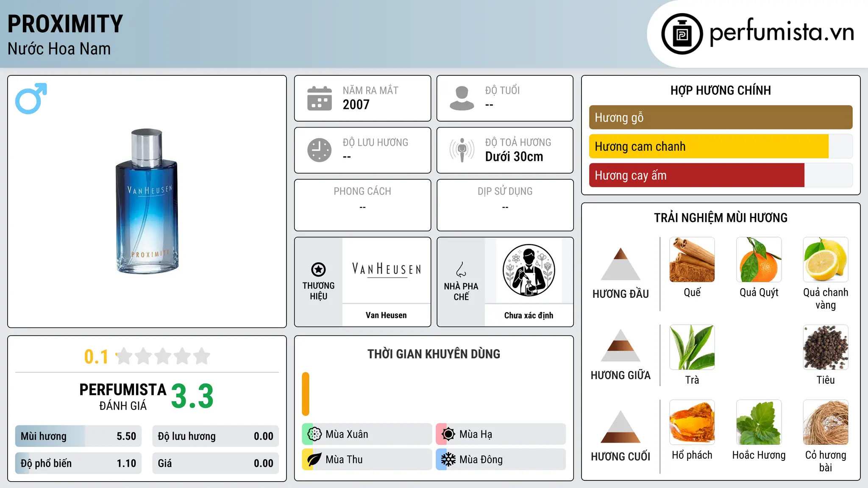
Task: Click the Mùa Hạ sun icon
Action: (x=448, y=434)
